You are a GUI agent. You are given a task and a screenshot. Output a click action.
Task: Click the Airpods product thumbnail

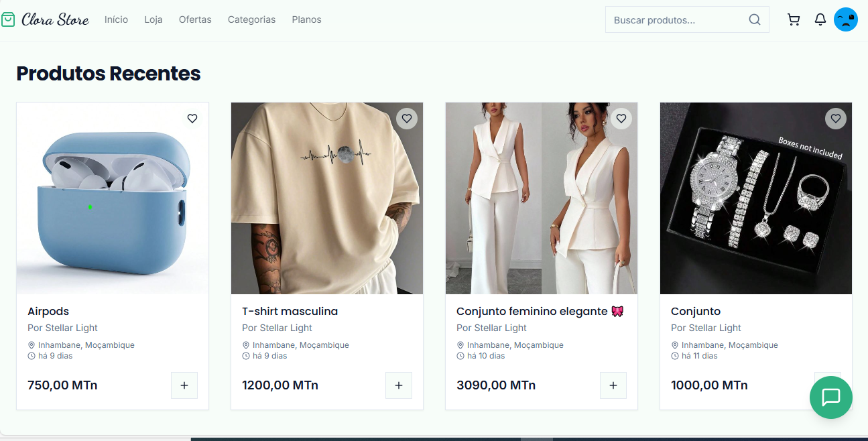[112, 198]
